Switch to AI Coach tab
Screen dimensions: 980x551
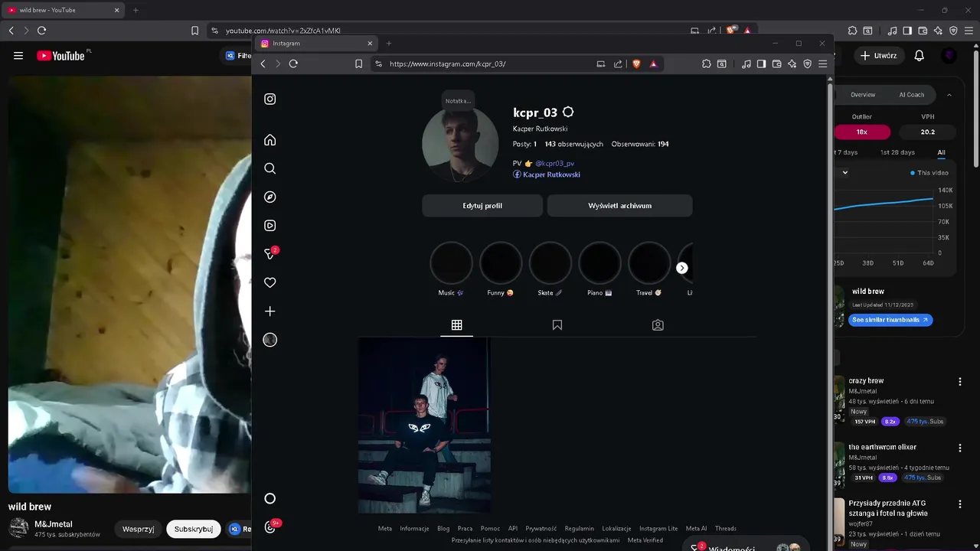click(911, 95)
